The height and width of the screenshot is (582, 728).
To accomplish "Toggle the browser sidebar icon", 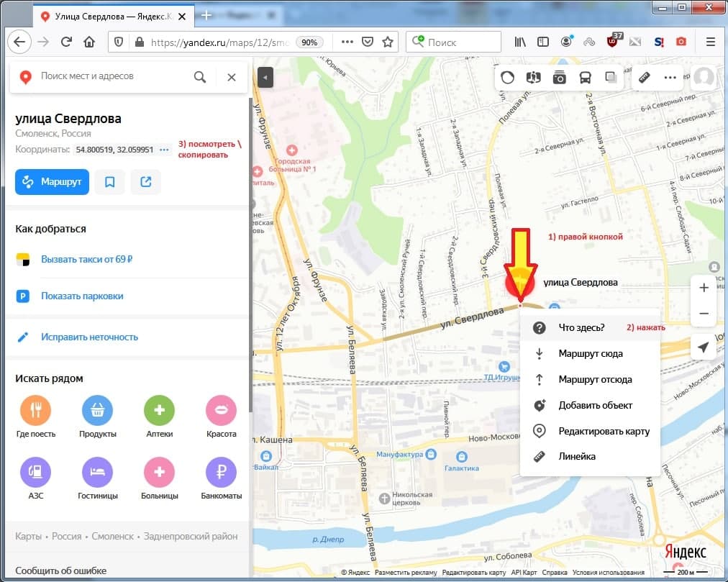I will 542,42.
